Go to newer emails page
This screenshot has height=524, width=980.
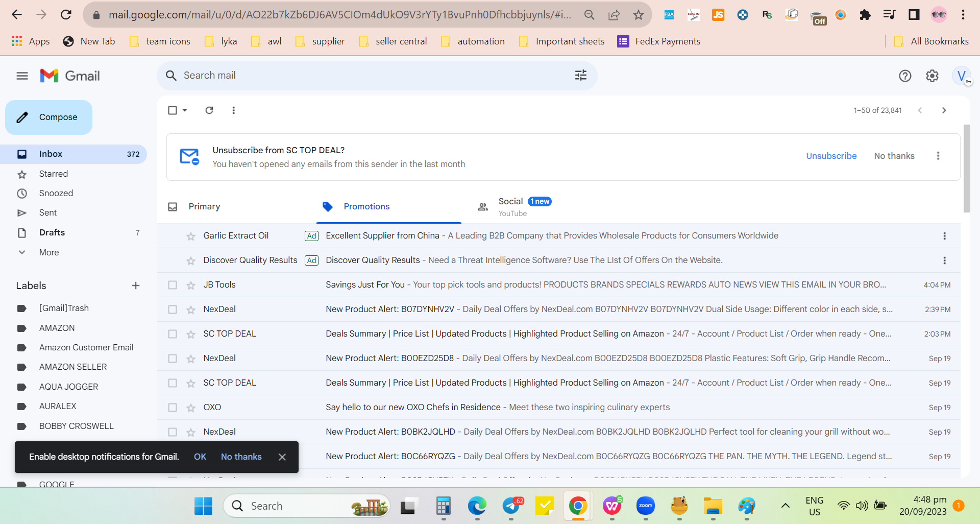920,110
